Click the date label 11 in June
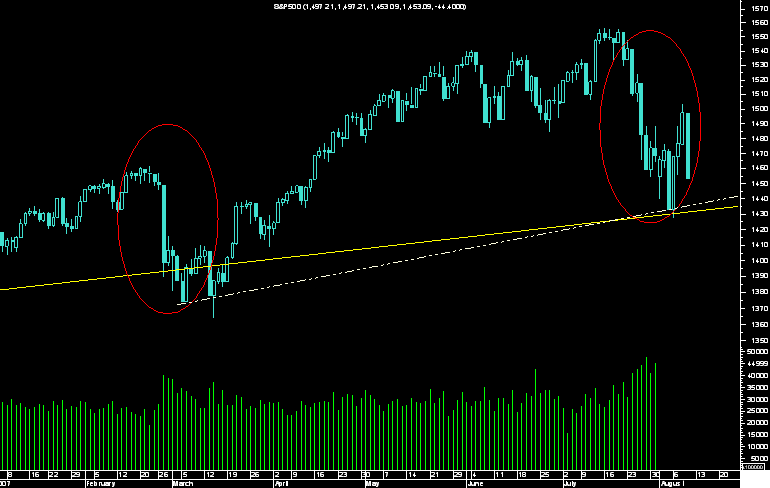 tap(499, 475)
